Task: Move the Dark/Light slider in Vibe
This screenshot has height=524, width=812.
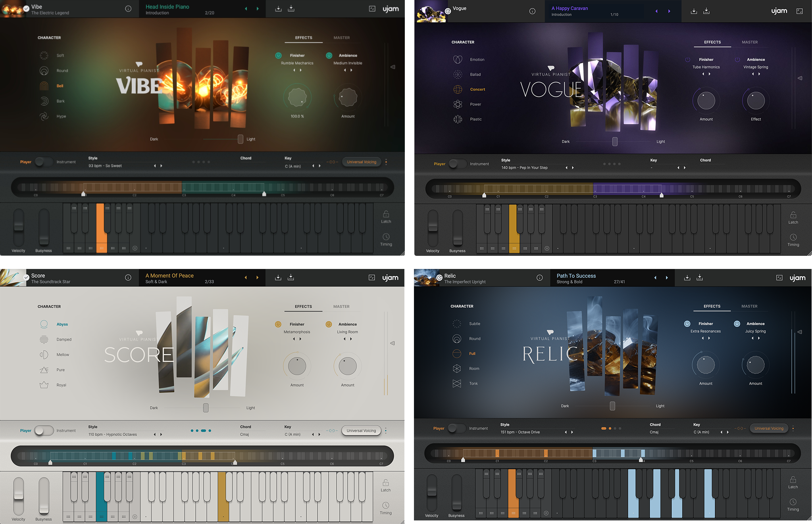Action: click(240, 139)
